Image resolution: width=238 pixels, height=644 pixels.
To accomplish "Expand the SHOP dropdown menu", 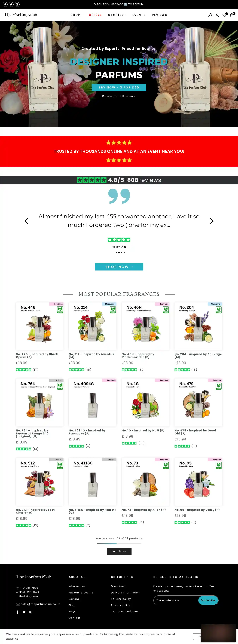I will pos(76,15).
